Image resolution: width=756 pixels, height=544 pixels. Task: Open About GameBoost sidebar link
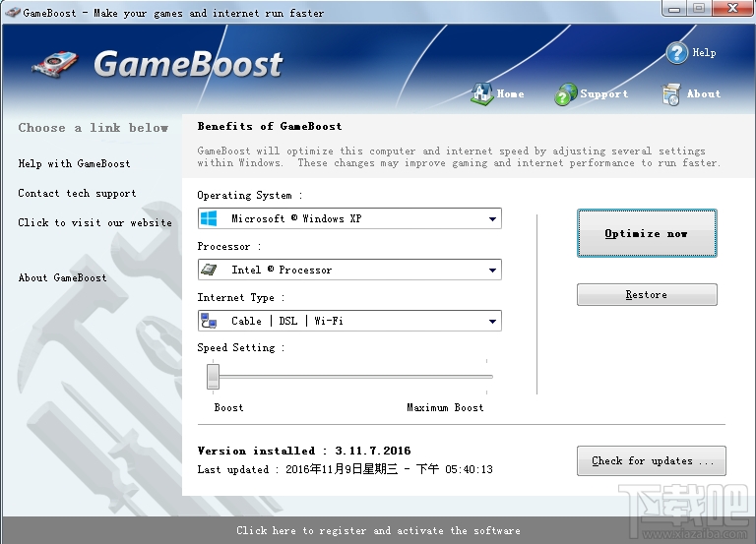pyautogui.click(x=62, y=277)
